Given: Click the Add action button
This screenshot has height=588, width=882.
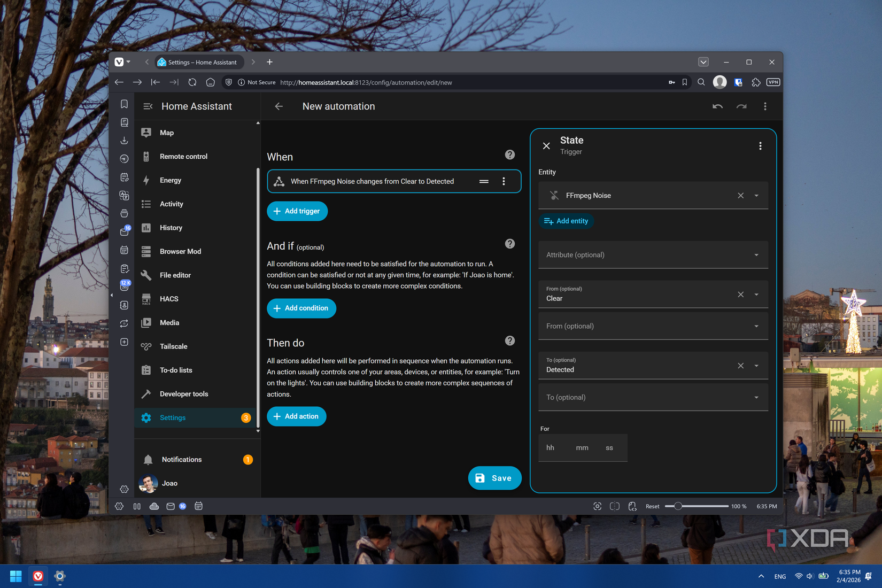Looking at the screenshot, I should coord(297,416).
